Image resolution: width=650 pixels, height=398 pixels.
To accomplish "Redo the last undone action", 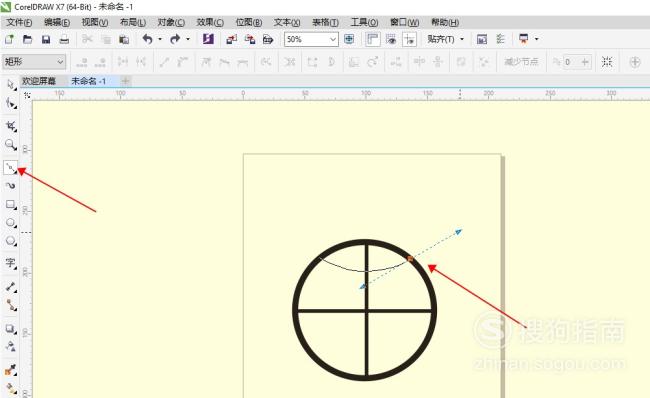I will coord(175,39).
